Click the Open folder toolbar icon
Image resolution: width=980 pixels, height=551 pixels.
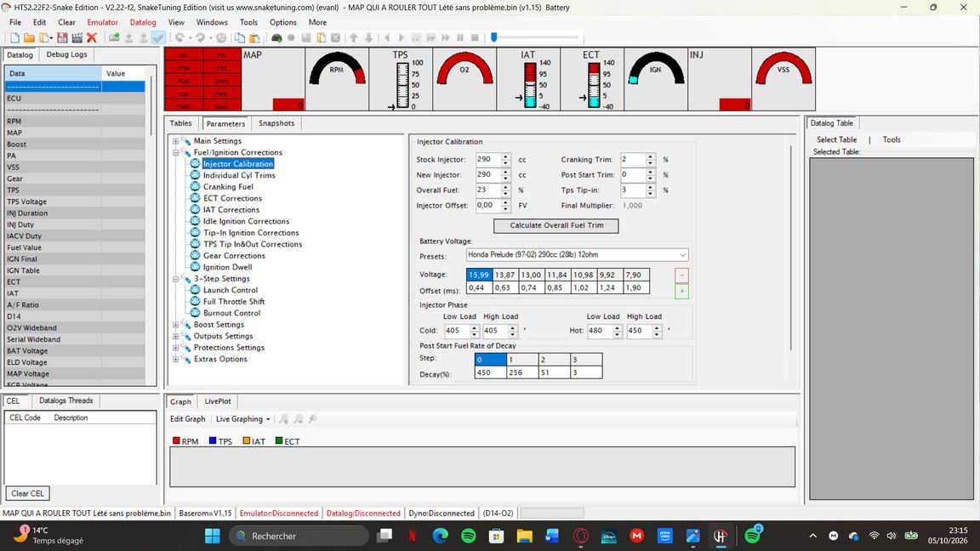[x=29, y=38]
